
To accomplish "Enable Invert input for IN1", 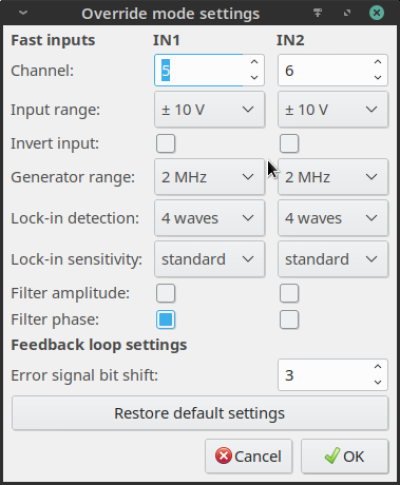I will point(165,144).
